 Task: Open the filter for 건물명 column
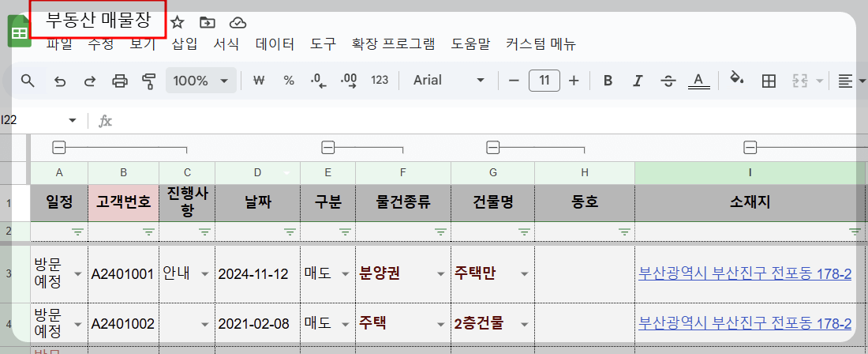coord(524,232)
